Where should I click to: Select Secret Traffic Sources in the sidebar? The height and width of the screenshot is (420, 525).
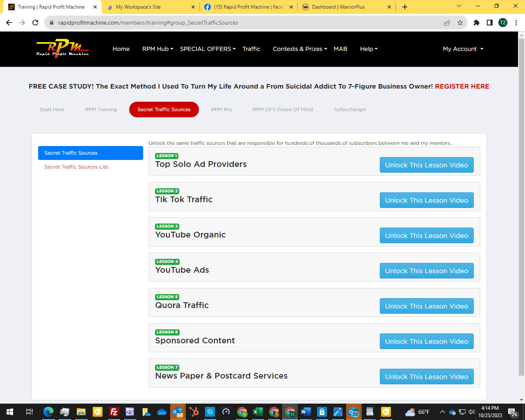pyautogui.click(x=91, y=153)
